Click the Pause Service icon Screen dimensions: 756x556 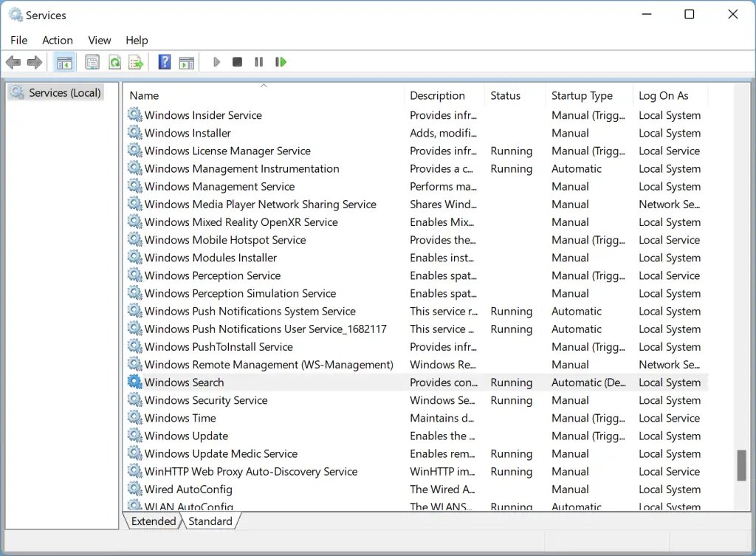[259, 62]
